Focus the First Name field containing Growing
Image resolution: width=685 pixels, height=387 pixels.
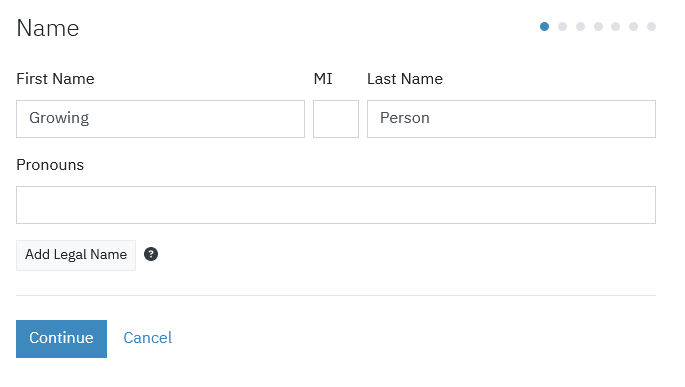click(x=160, y=119)
